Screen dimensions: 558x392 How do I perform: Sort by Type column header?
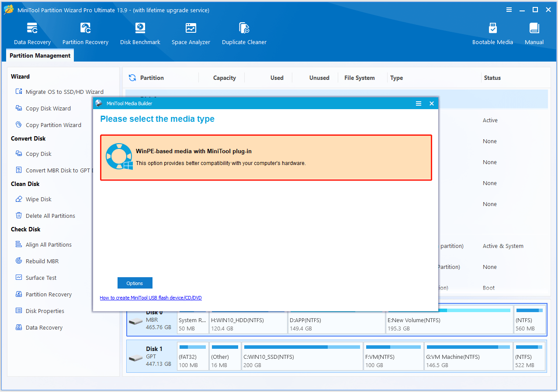coord(396,78)
